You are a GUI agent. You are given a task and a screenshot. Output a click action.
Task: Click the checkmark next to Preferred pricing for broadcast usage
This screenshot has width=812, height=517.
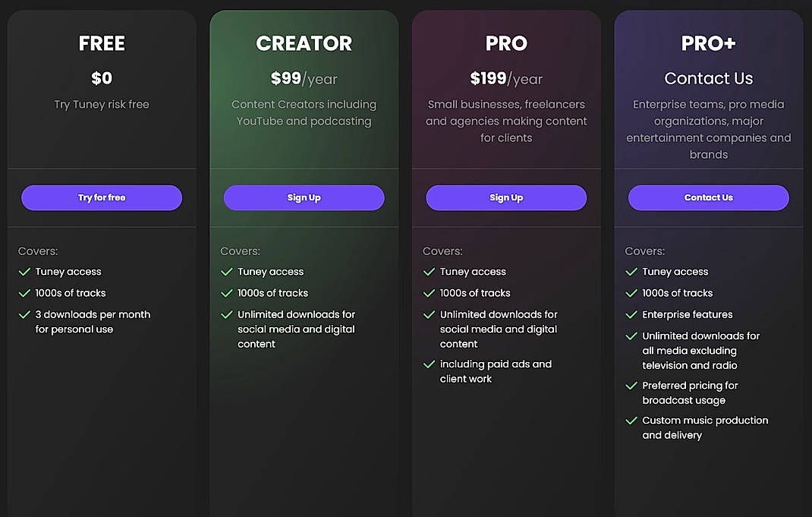click(631, 386)
